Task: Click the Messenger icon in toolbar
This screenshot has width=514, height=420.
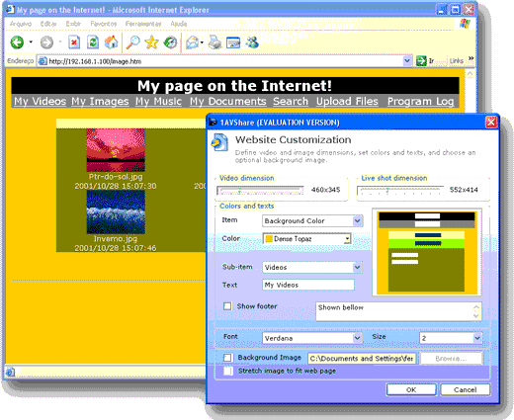Action: pos(252,42)
